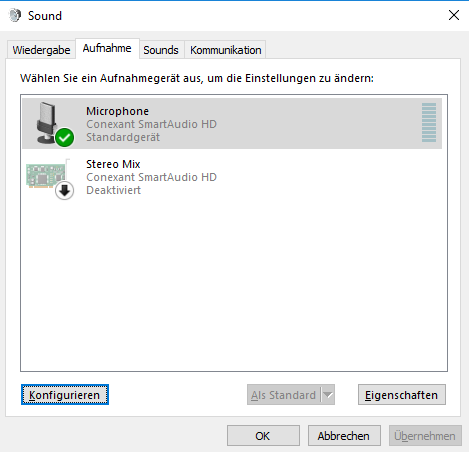This screenshot has height=452, width=469.
Task: Click the Konfigurieren button
Action: [x=65, y=395]
